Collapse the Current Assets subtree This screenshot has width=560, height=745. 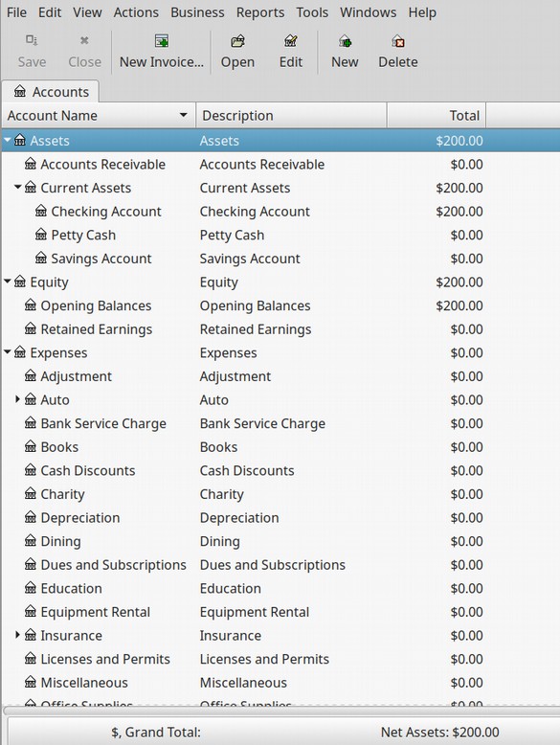coord(18,187)
